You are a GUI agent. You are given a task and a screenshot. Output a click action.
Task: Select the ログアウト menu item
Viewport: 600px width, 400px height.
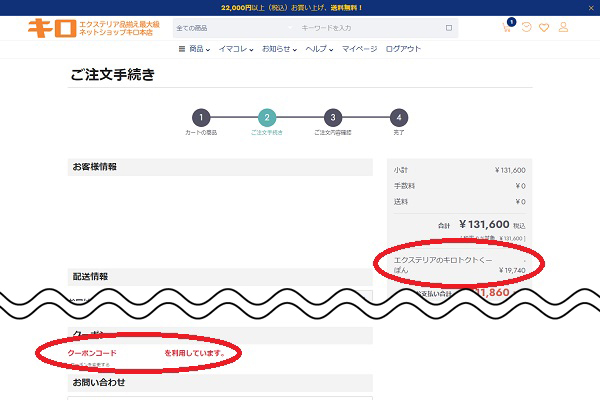(x=403, y=49)
